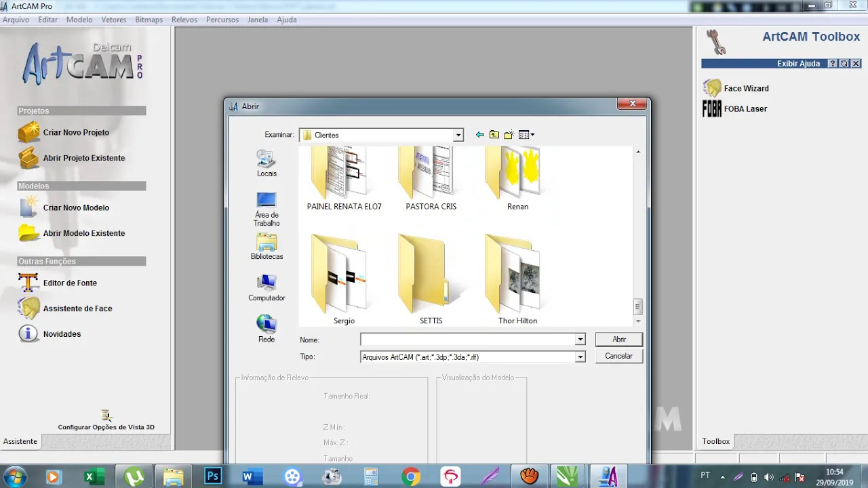Viewport: 868px width, 488px height.
Task: Expand the Tipo file type dropdown
Action: (x=580, y=357)
